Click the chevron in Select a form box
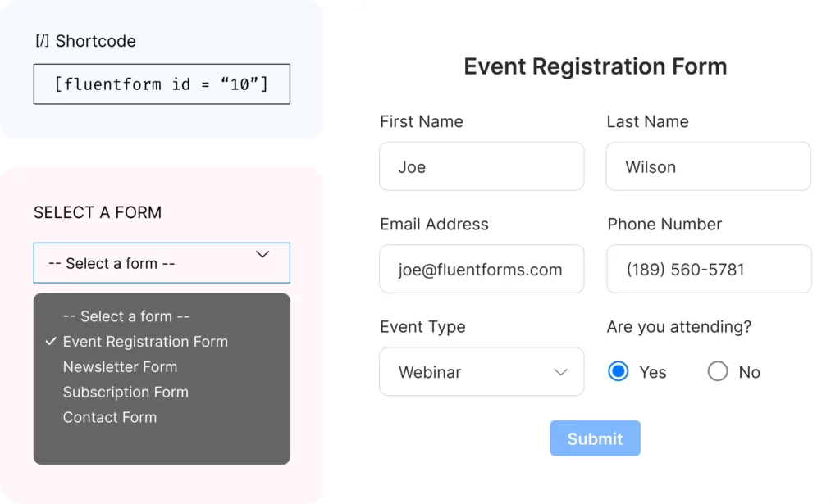 pyautogui.click(x=262, y=254)
